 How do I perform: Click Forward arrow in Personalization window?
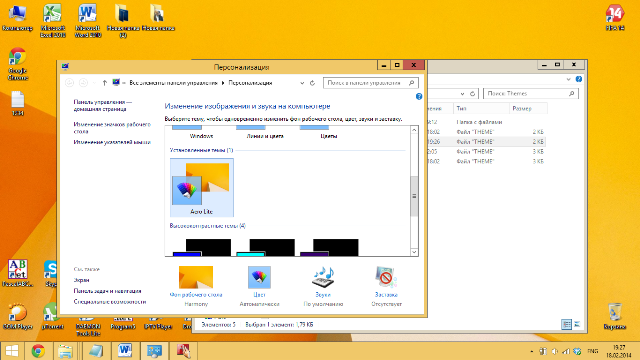pyautogui.click(x=83, y=83)
